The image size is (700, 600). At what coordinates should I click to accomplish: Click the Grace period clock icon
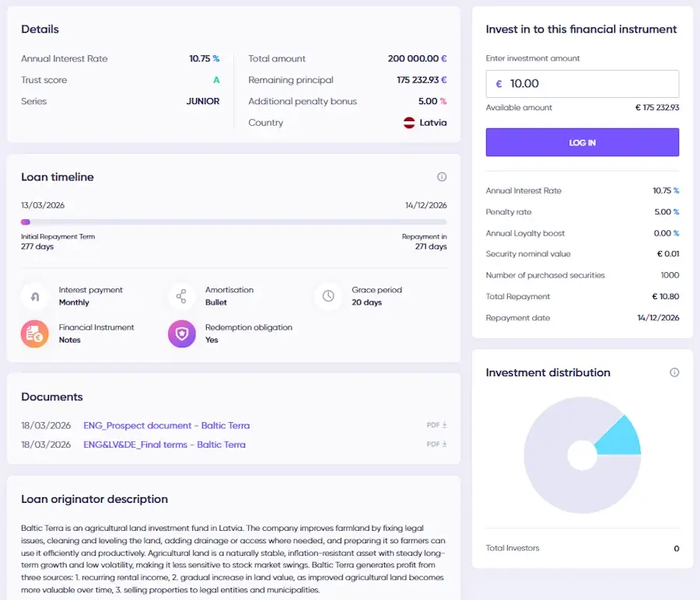[328, 296]
